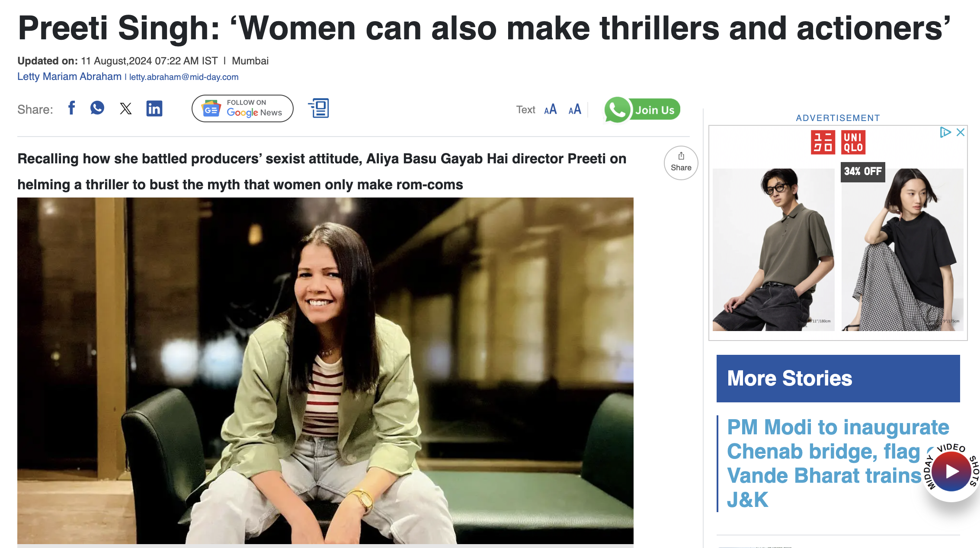The width and height of the screenshot is (980, 548).
Task: Decrease the article text size
Action: [x=575, y=109]
